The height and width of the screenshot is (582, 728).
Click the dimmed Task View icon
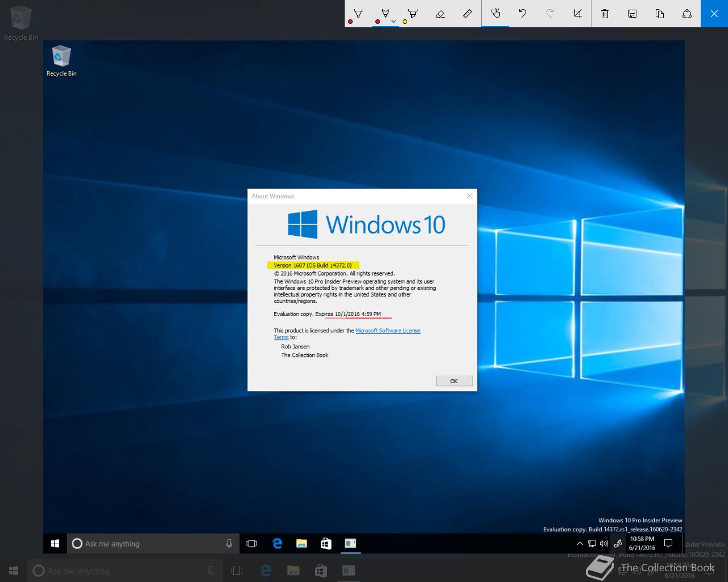coord(237,571)
